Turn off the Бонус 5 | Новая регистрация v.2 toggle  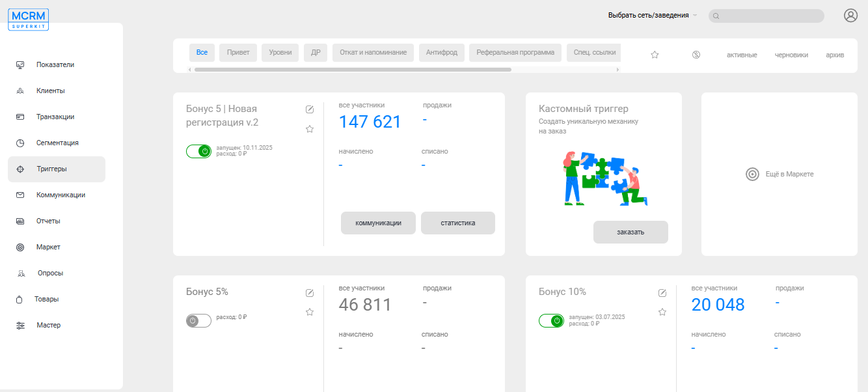point(198,151)
